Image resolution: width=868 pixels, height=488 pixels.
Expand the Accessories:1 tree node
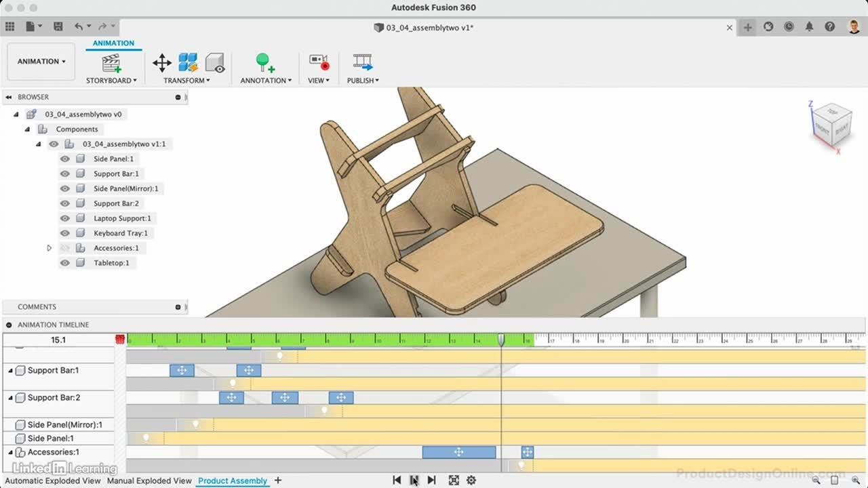pos(49,248)
